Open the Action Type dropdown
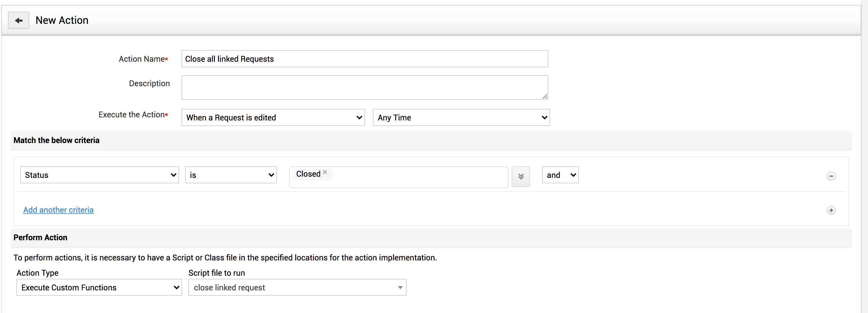Image resolution: width=868 pixels, height=313 pixels. coord(99,287)
